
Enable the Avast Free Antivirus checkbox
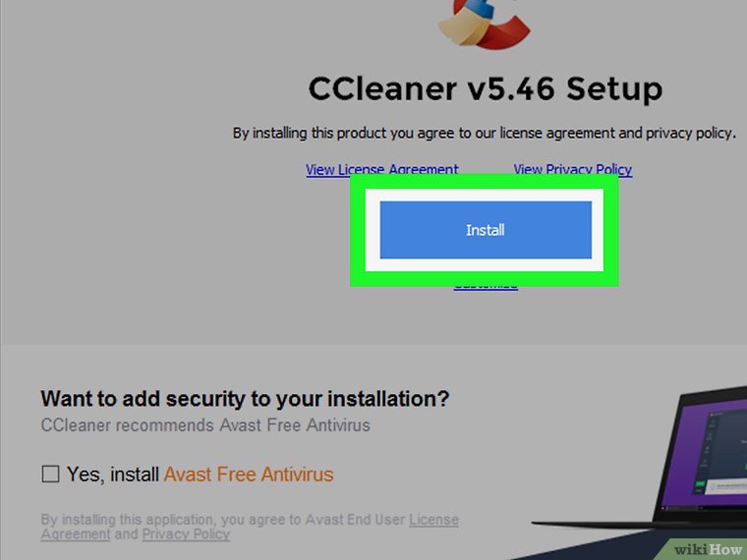50,474
